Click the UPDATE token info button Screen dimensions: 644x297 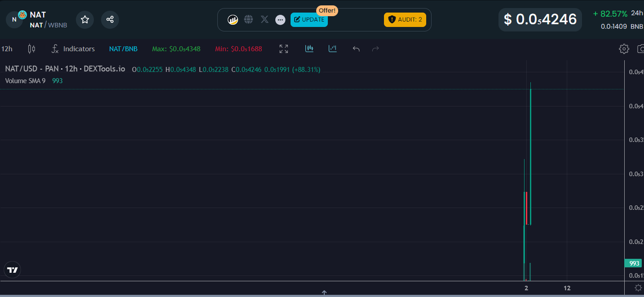point(309,19)
